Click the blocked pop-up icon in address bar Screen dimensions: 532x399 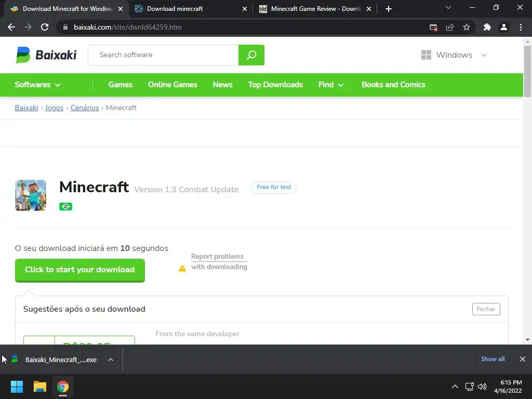433,27
